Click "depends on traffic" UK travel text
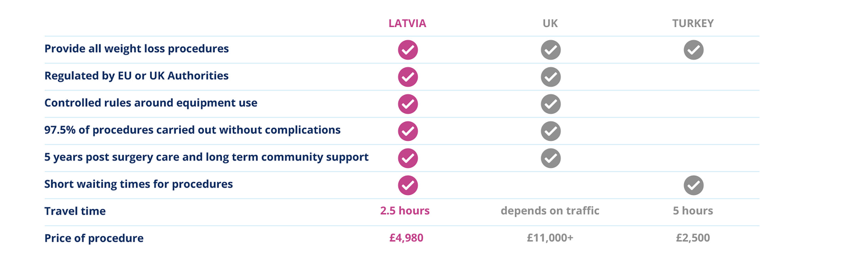868x265 pixels. pos(550,211)
